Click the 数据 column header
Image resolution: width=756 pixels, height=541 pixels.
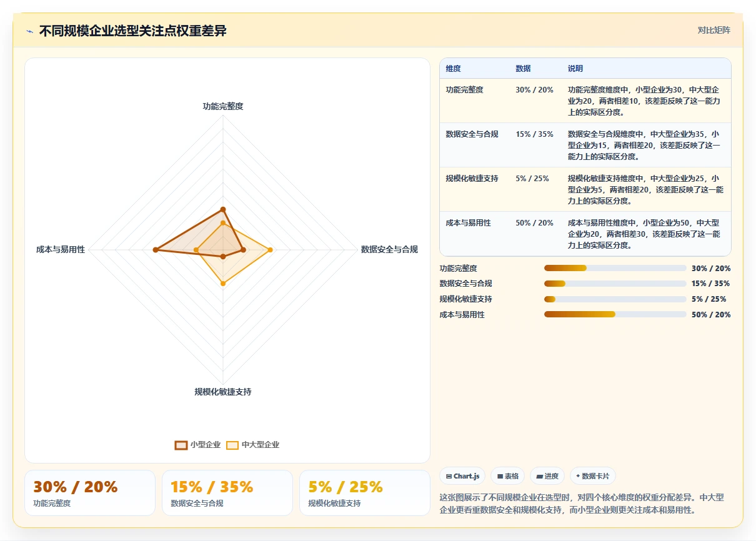[524, 69]
